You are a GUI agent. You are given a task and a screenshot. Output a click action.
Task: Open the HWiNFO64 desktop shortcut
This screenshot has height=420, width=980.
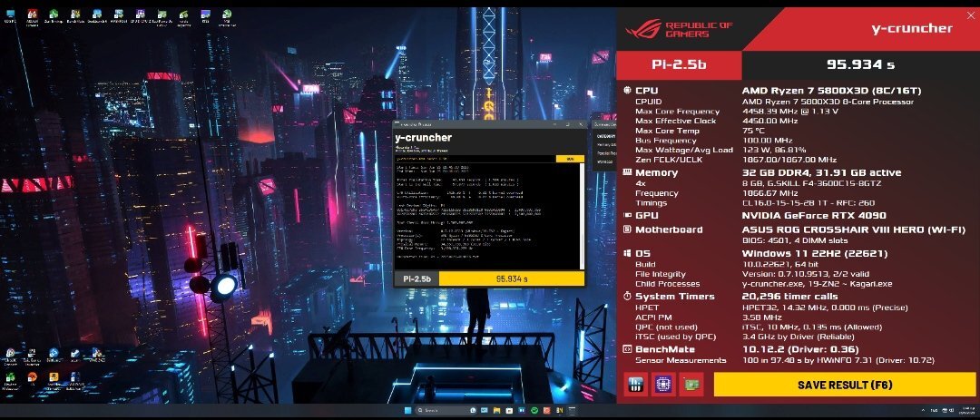pos(120,15)
